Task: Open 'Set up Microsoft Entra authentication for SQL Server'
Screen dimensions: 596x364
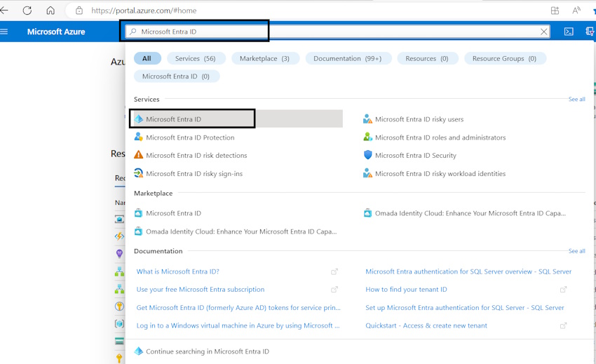Action: [465, 308]
